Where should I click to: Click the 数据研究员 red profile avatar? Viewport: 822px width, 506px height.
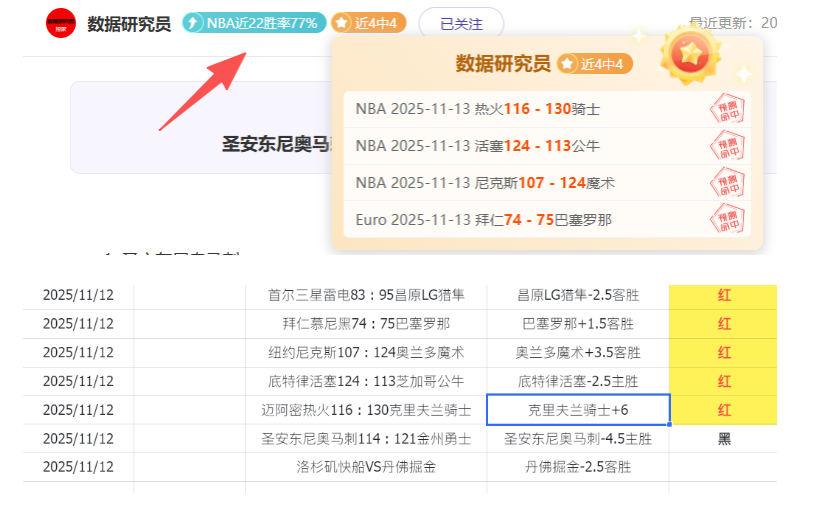click(x=61, y=23)
